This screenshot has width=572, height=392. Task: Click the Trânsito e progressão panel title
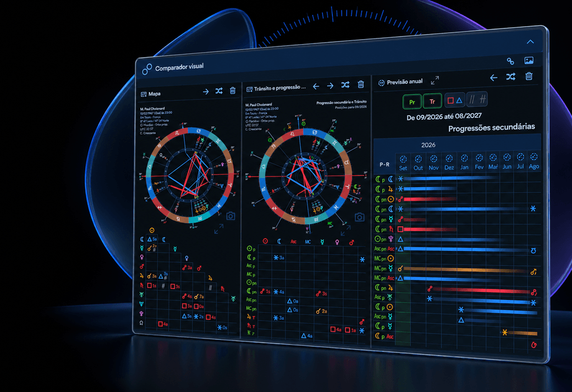pos(280,88)
